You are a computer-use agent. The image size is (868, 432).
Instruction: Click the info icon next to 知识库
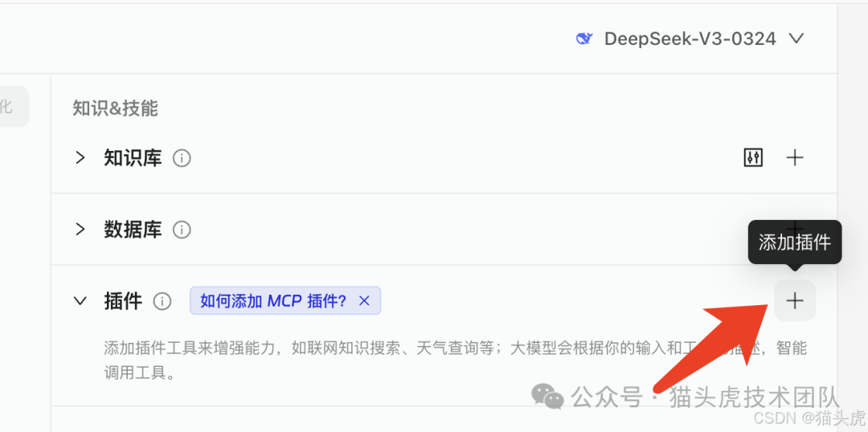tap(182, 159)
